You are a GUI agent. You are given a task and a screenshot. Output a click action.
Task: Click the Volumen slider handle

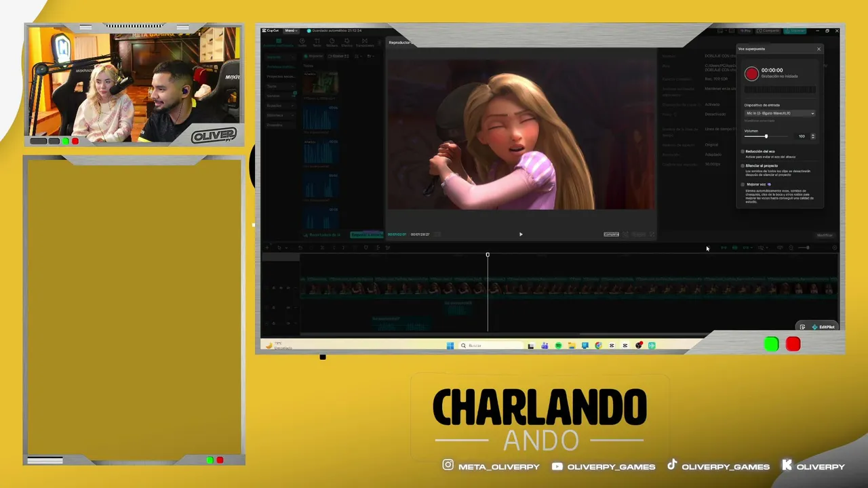pos(766,136)
